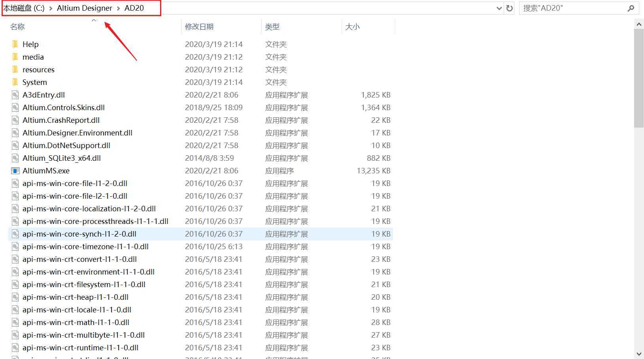Select the Altium.Designer.Environment.dll file name

pos(77,133)
